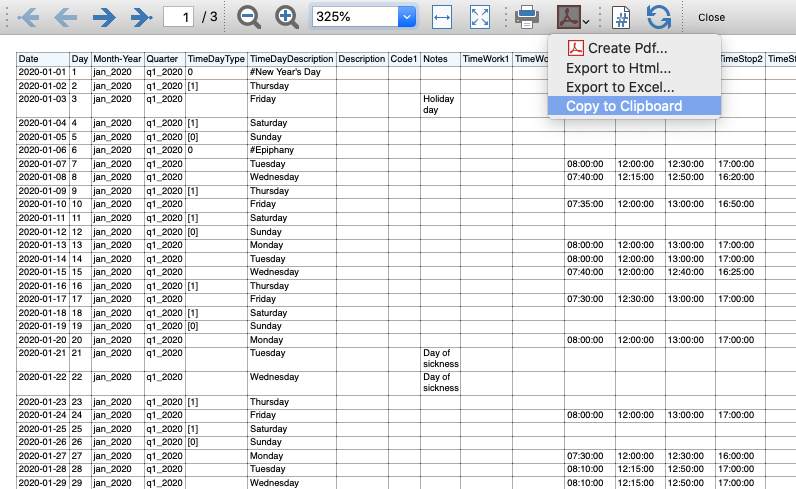Click Friday in the 2020-01-24 row
The height and width of the screenshot is (489, 796).
coord(262,415)
